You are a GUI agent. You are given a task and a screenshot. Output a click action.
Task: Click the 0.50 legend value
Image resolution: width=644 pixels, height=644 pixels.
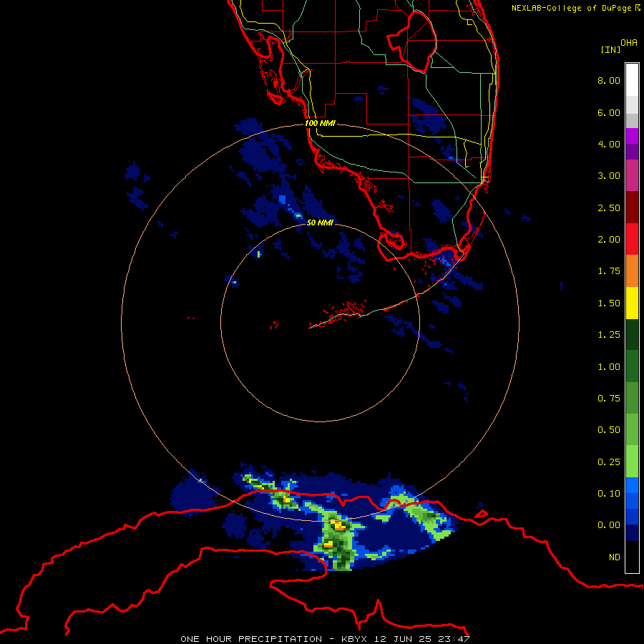point(609,430)
